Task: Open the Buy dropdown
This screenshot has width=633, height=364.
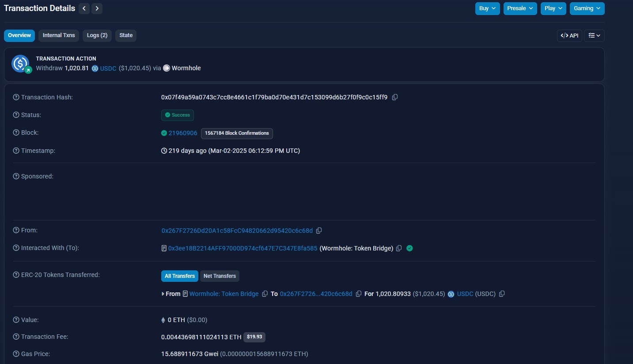Action: 487,8
